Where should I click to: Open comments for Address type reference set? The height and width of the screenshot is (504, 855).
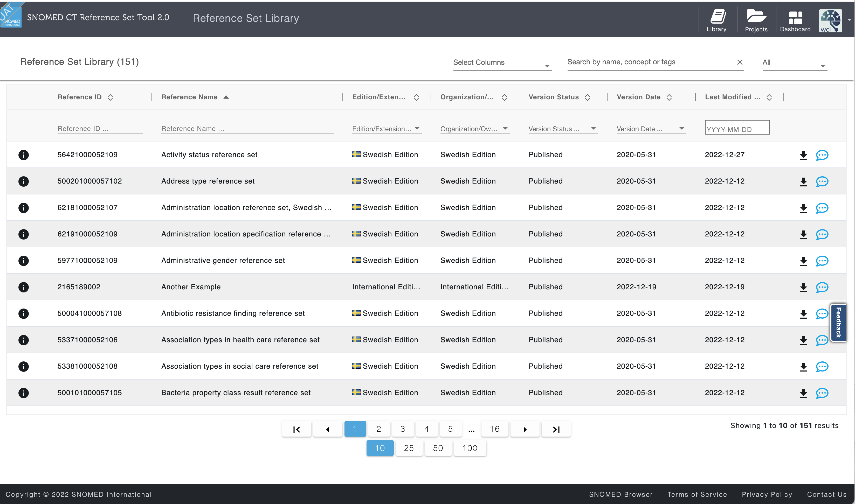(822, 182)
